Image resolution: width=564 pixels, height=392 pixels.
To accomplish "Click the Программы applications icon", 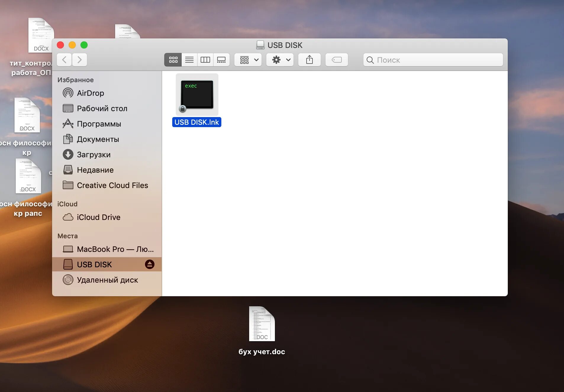I will tap(68, 124).
